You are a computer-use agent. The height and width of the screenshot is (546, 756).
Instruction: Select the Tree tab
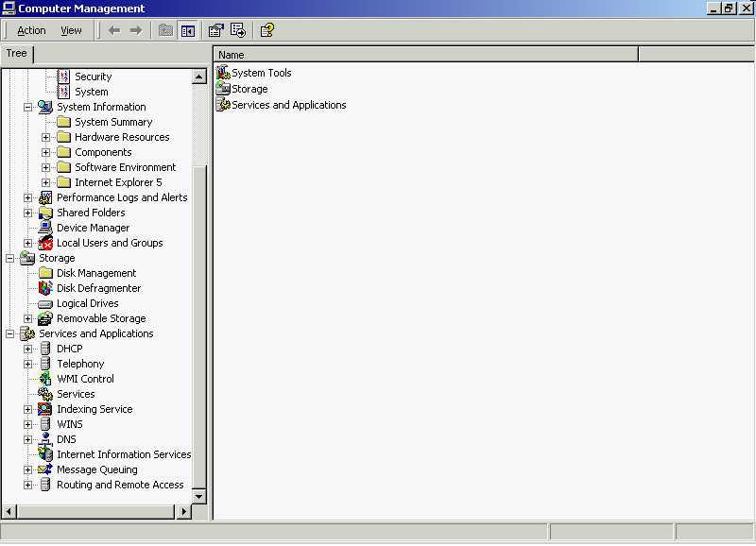[17, 54]
